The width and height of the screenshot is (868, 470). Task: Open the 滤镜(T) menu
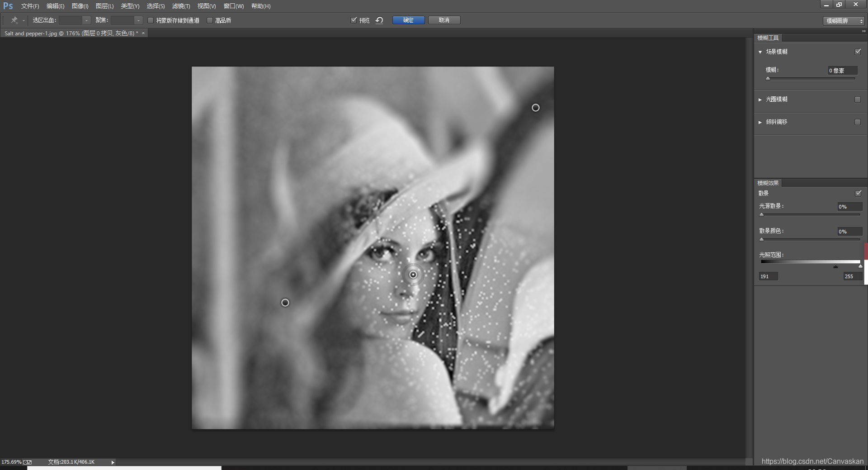[181, 6]
